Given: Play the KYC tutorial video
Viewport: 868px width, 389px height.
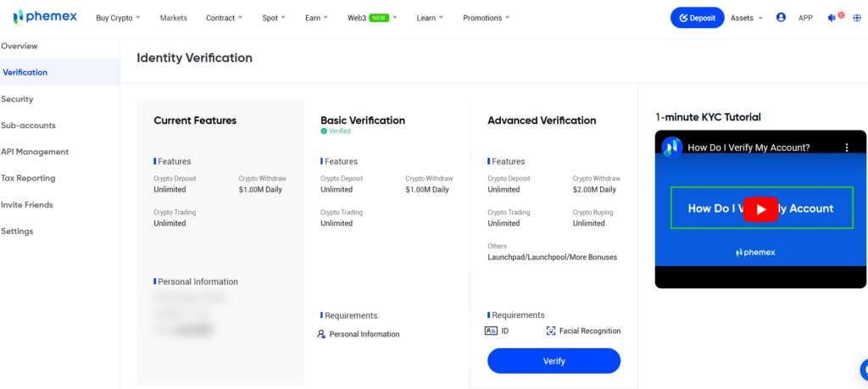Looking at the screenshot, I should pos(760,209).
